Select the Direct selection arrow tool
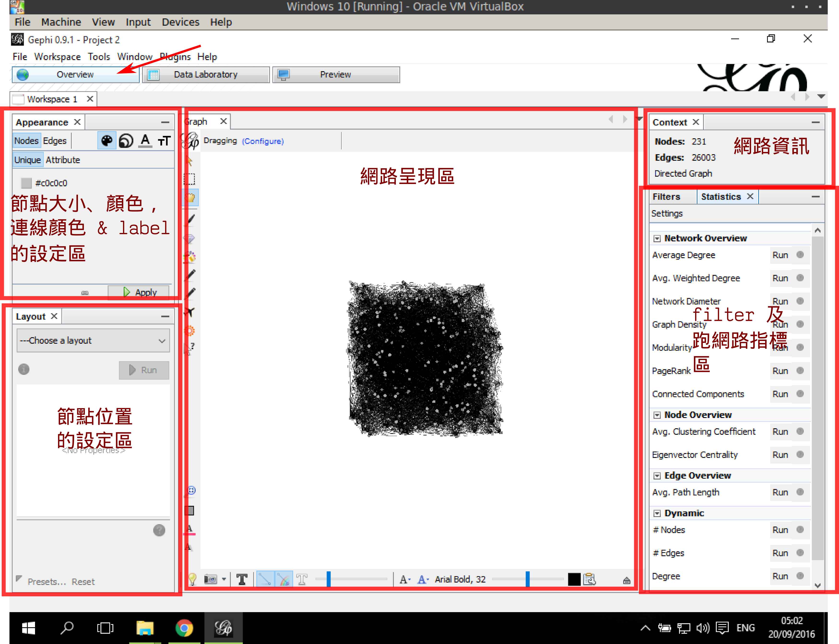This screenshot has width=839, height=644. (x=189, y=161)
